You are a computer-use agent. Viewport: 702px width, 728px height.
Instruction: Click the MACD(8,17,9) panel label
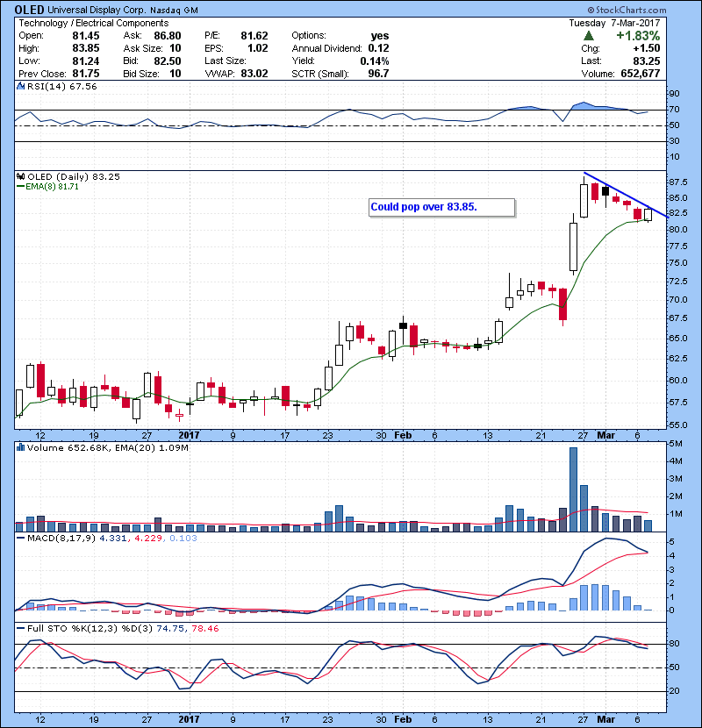click(x=62, y=539)
